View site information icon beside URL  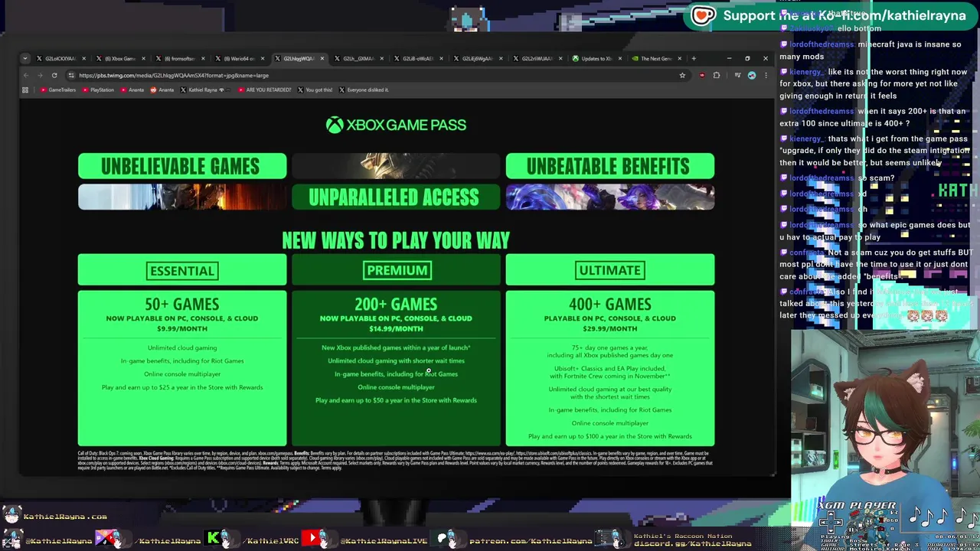70,75
